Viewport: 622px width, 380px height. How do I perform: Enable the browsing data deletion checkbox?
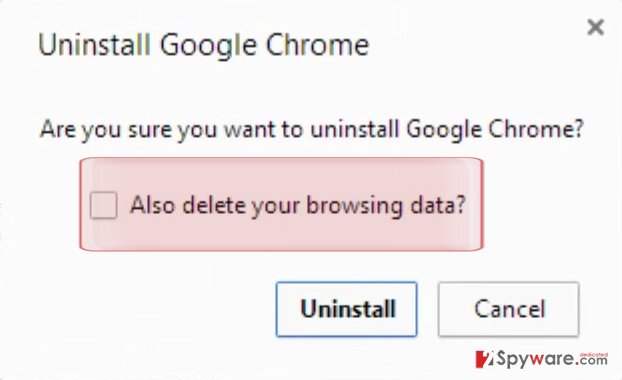click(x=103, y=205)
